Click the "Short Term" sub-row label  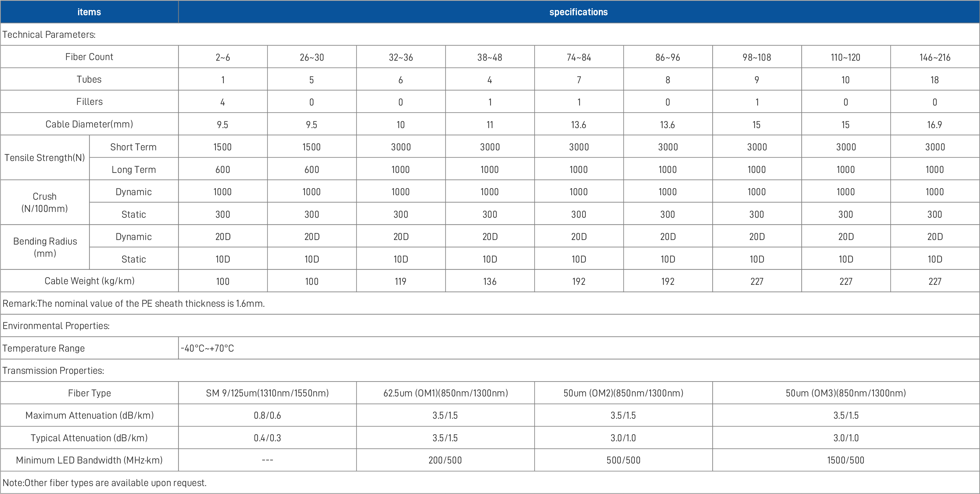134,147
